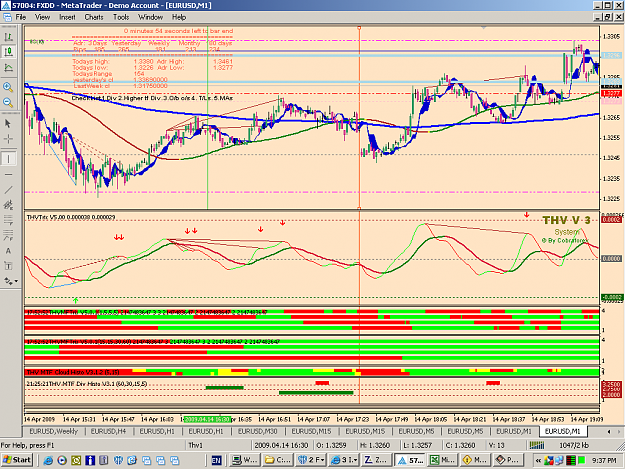The width and height of the screenshot is (625, 469).
Task: Switch to candlestick chart icon
Action: [x=8, y=52]
